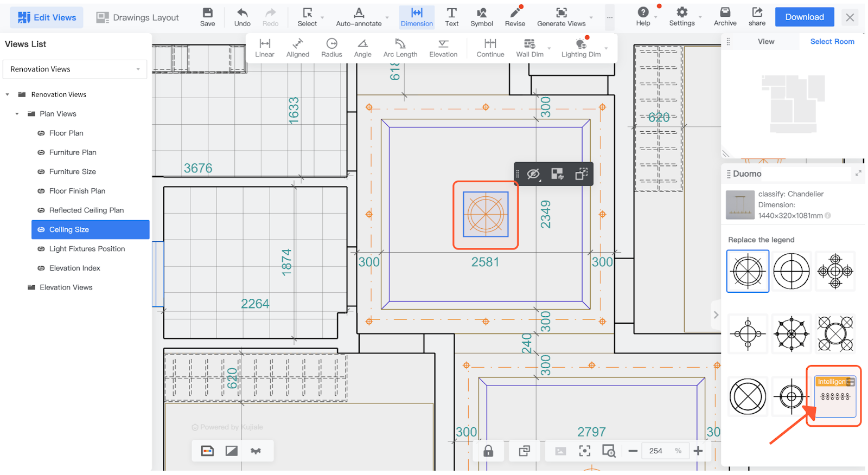Collapse the Plan Views tree folder

[x=17, y=114]
